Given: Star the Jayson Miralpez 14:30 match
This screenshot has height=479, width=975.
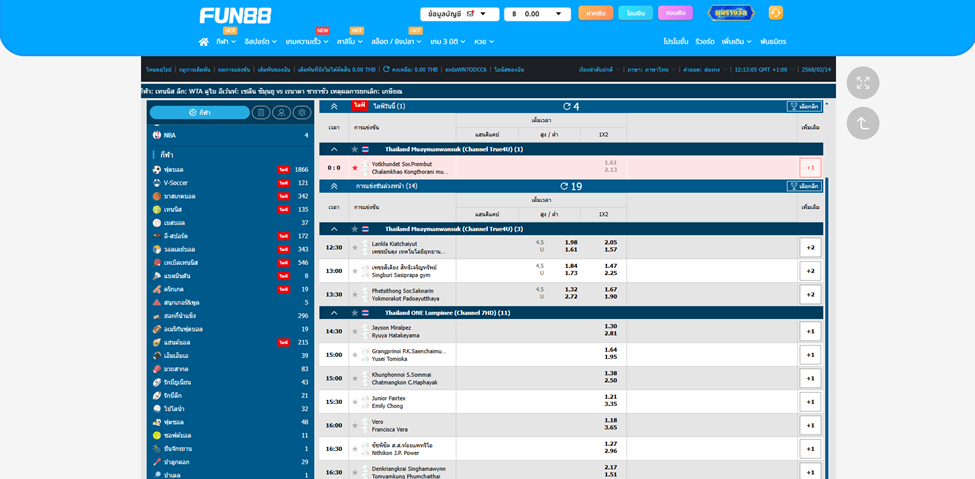Looking at the screenshot, I should [x=354, y=331].
